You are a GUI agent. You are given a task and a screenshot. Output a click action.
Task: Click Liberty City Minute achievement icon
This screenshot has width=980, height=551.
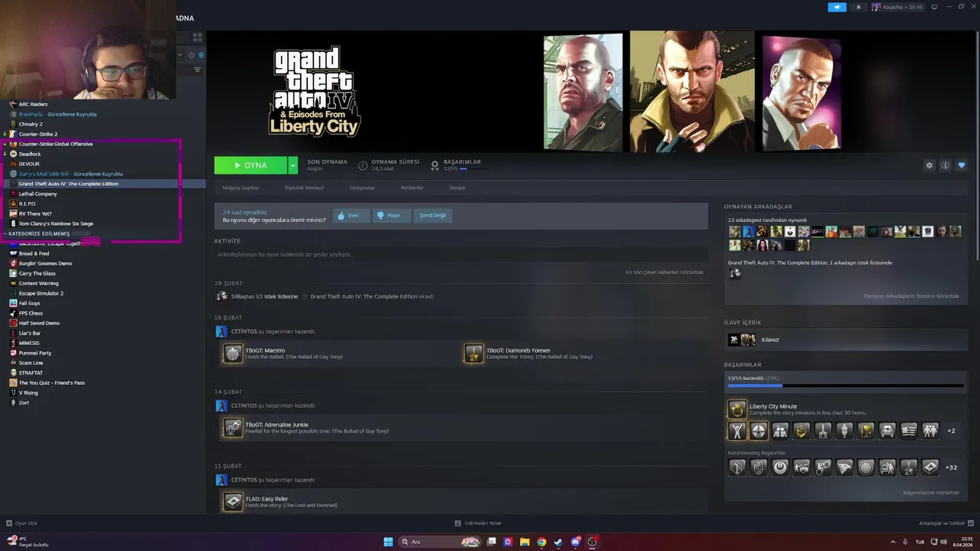point(737,409)
